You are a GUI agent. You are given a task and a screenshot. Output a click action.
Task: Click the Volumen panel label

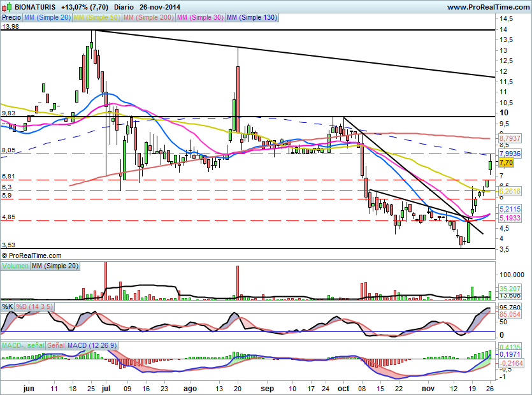coord(15,265)
